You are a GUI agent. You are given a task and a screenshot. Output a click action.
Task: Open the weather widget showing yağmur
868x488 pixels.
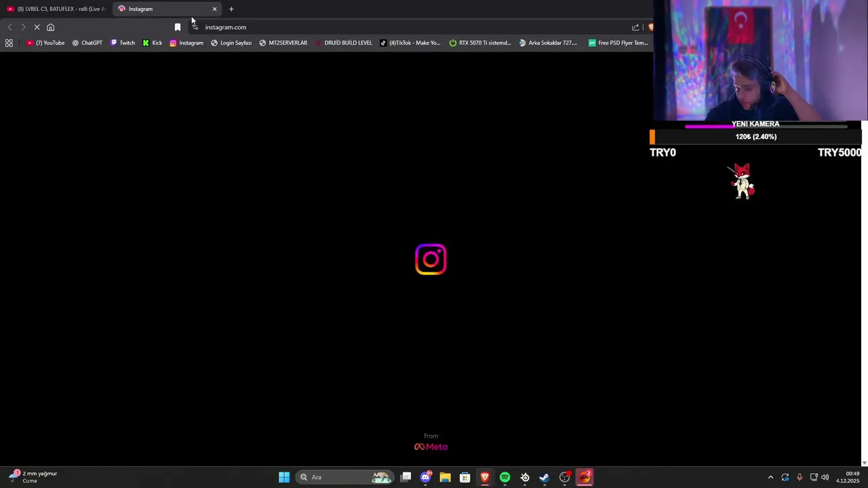[x=33, y=477]
